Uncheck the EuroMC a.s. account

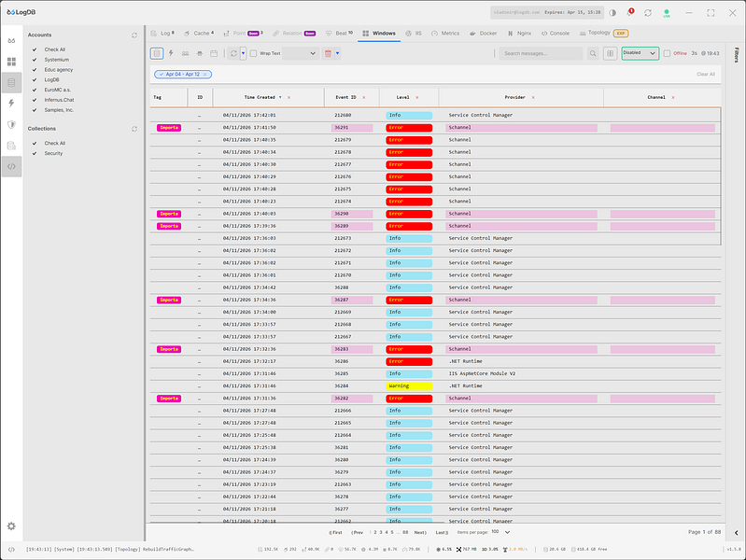click(x=35, y=90)
